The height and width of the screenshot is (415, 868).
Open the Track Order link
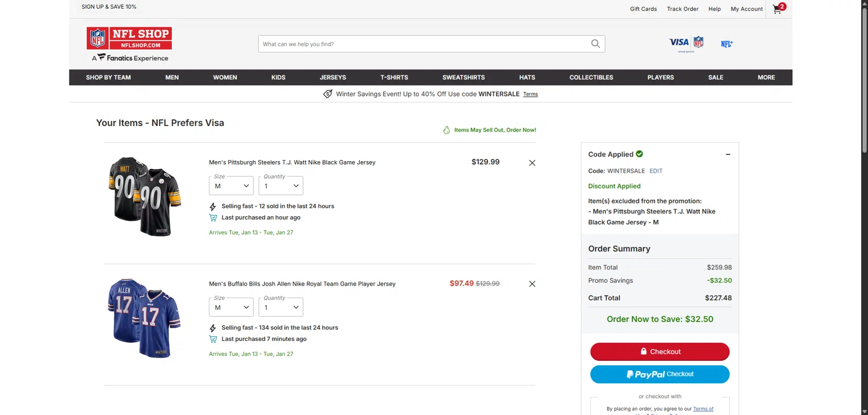pyautogui.click(x=683, y=9)
